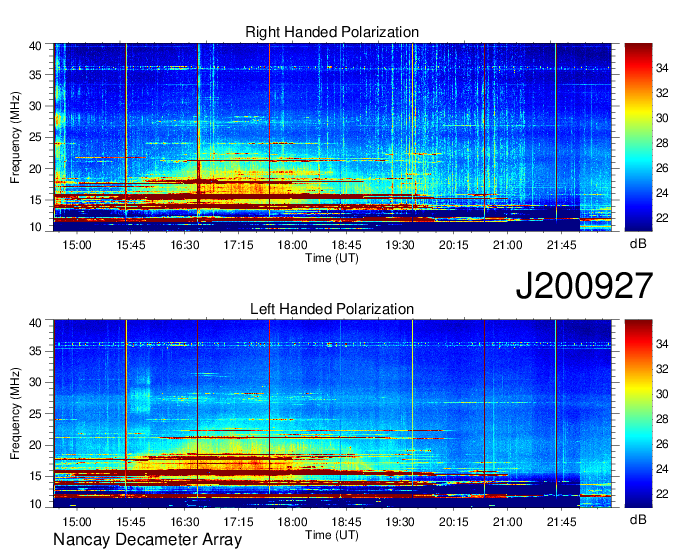Click the Left Handed Polarization color bar

tap(638, 414)
